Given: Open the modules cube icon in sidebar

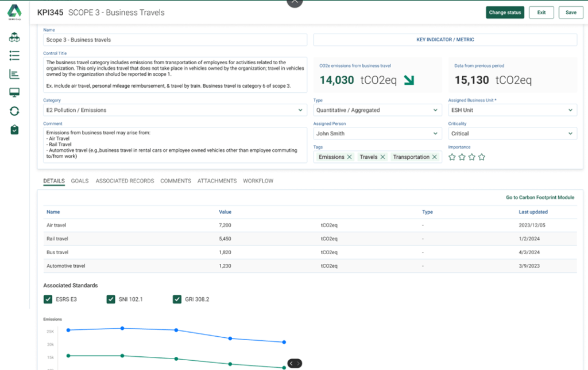Looking at the screenshot, I should point(14,36).
